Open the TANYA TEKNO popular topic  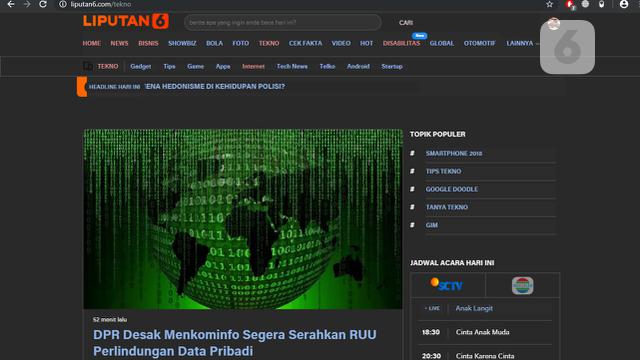[447, 207]
